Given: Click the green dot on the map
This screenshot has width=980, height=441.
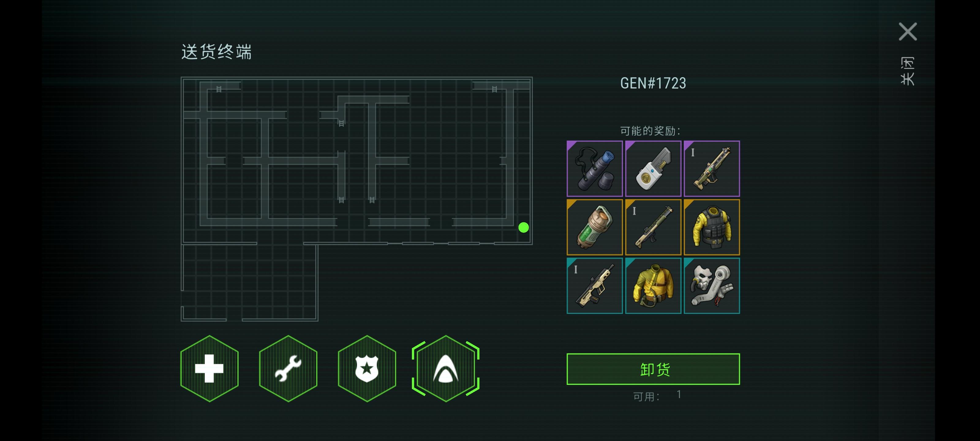Looking at the screenshot, I should pos(523,228).
